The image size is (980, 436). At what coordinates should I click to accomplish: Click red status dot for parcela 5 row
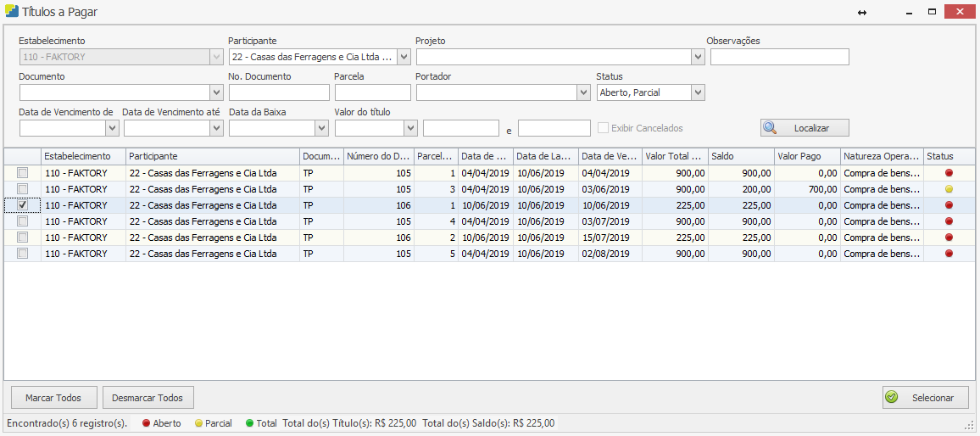click(x=949, y=254)
